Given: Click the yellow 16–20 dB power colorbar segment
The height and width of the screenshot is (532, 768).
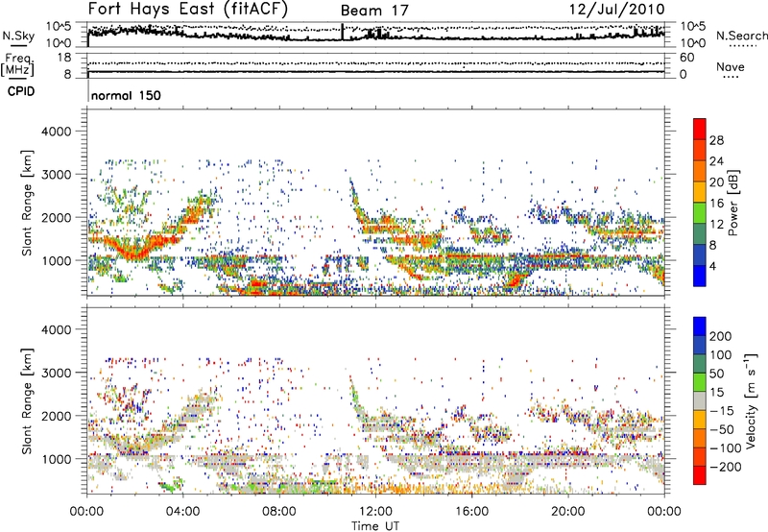Looking at the screenshot, I should point(700,192).
